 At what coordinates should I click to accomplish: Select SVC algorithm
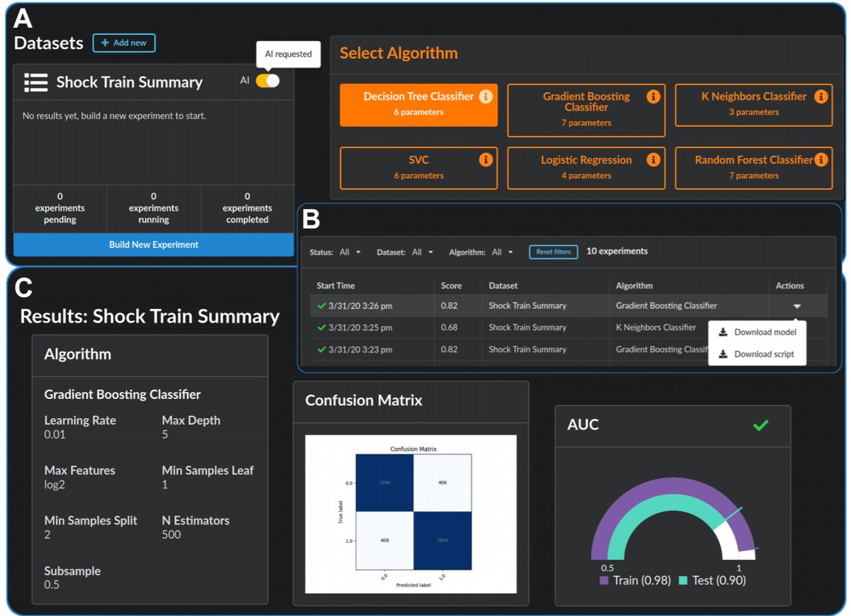(418, 168)
